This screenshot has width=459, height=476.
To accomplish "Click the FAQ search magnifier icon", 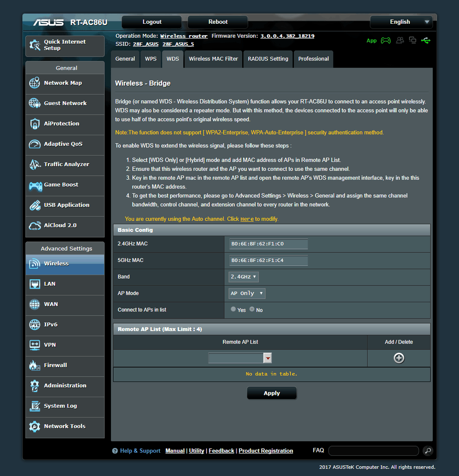I will 428,451.
